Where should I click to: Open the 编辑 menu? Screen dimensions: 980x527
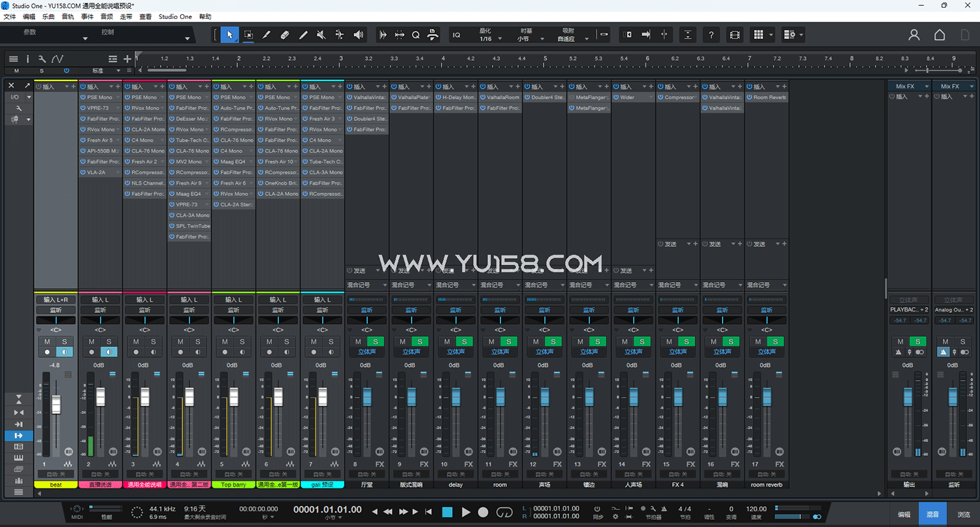(29, 16)
